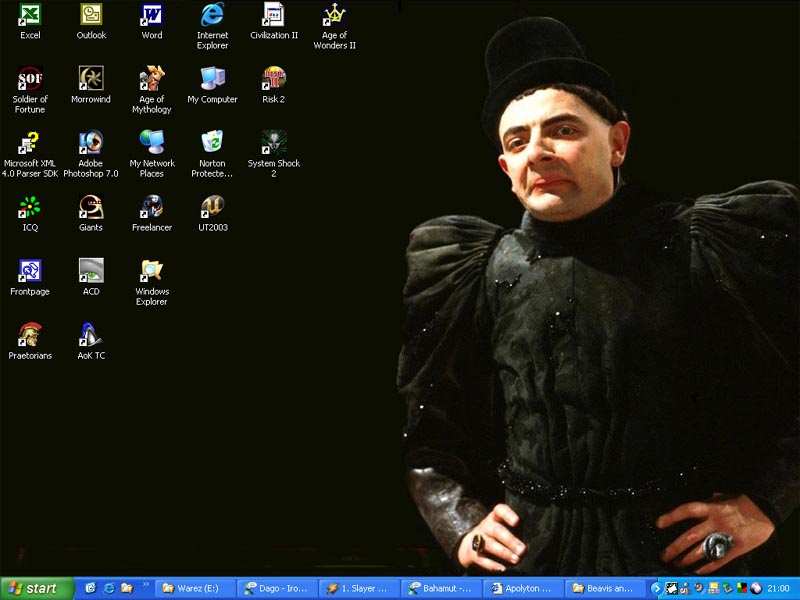Launch UT2003 desktop shortcut
The image size is (800, 600).
pos(212,207)
